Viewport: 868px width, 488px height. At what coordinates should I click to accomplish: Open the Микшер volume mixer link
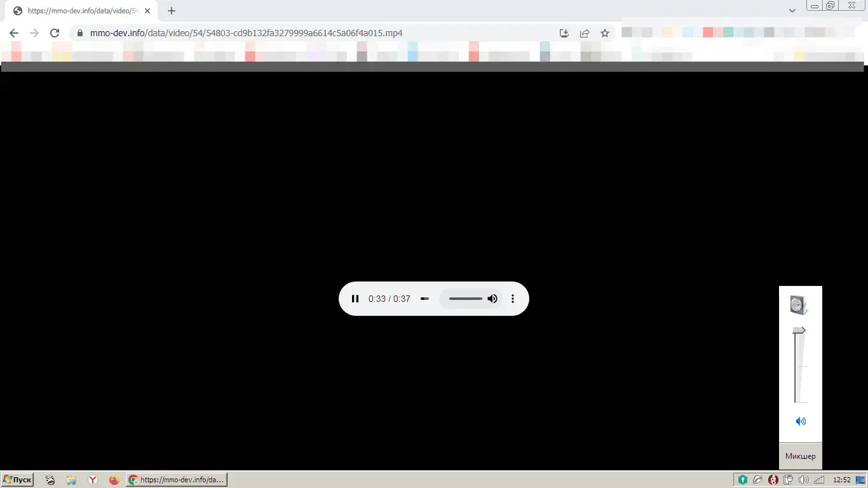point(800,456)
